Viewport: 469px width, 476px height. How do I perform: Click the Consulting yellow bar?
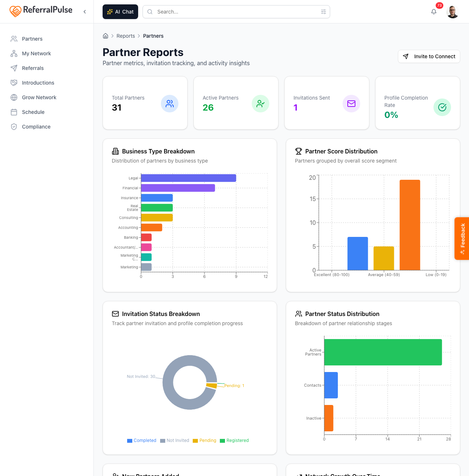(x=157, y=217)
